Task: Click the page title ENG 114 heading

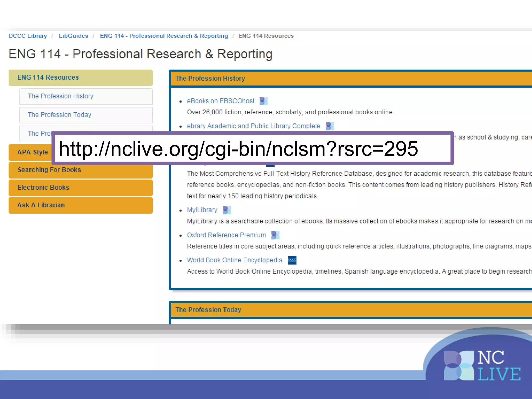Action: [x=141, y=54]
